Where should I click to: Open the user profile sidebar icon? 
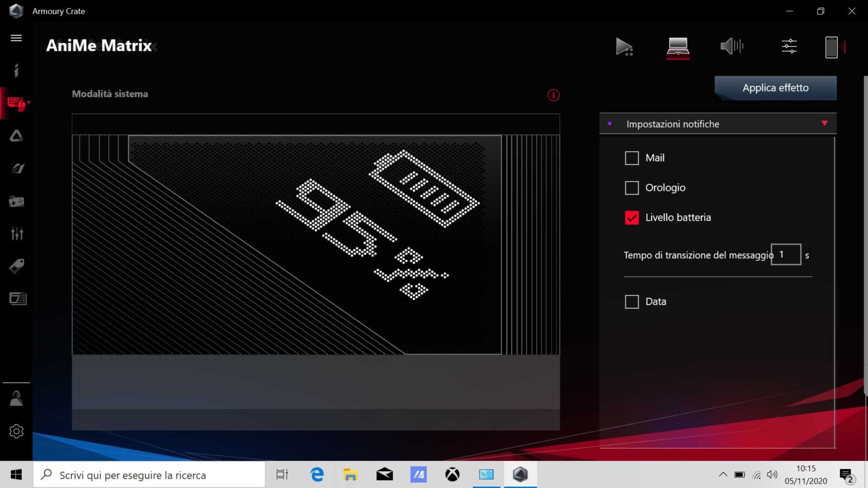pyautogui.click(x=16, y=399)
